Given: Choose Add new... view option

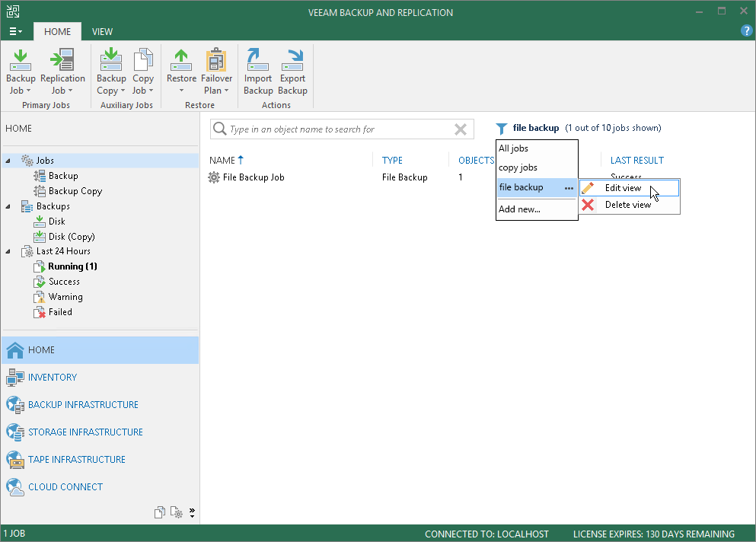Looking at the screenshot, I should (x=519, y=209).
